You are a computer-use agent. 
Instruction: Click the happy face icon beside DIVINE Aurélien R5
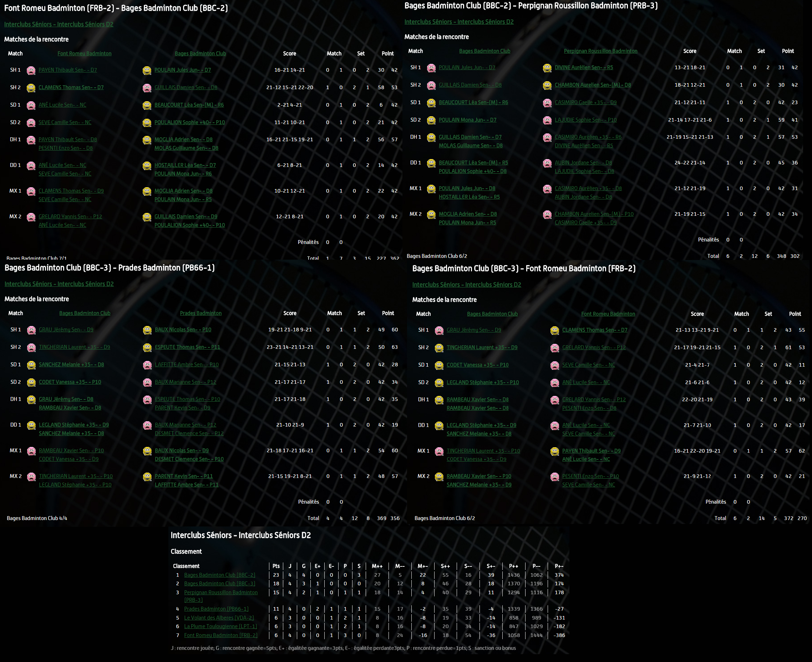pyautogui.click(x=547, y=68)
